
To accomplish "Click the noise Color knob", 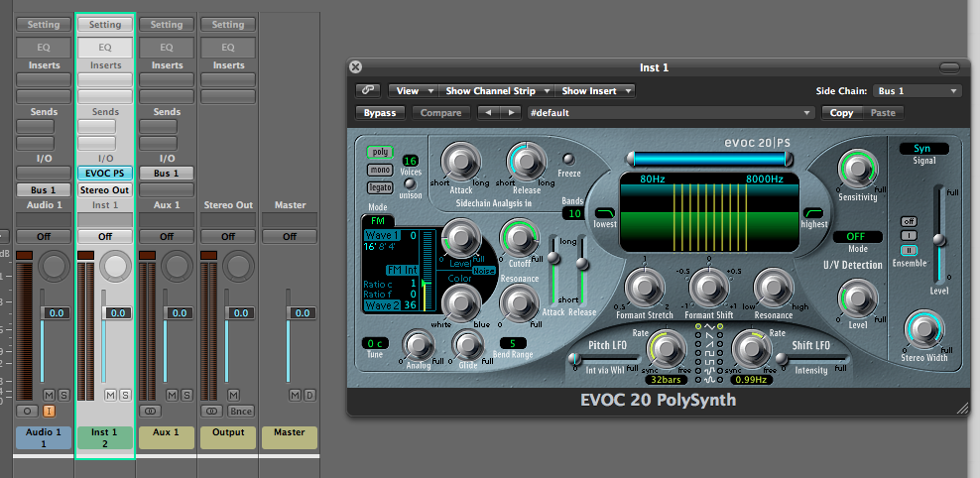I will pos(461,303).
